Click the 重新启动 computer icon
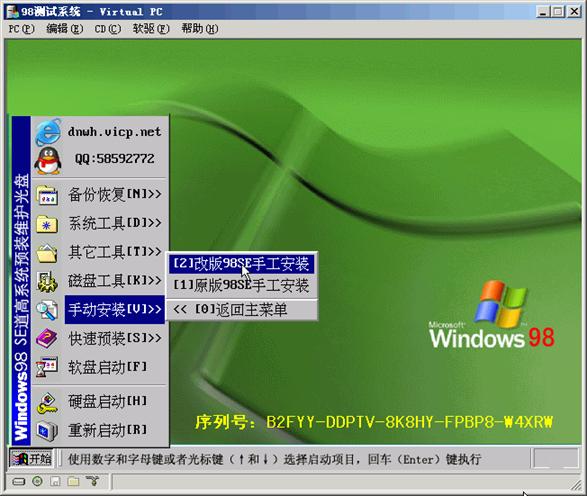Image resolution: width=587 pixels, height=496 pixels. (x=47, y=430)
